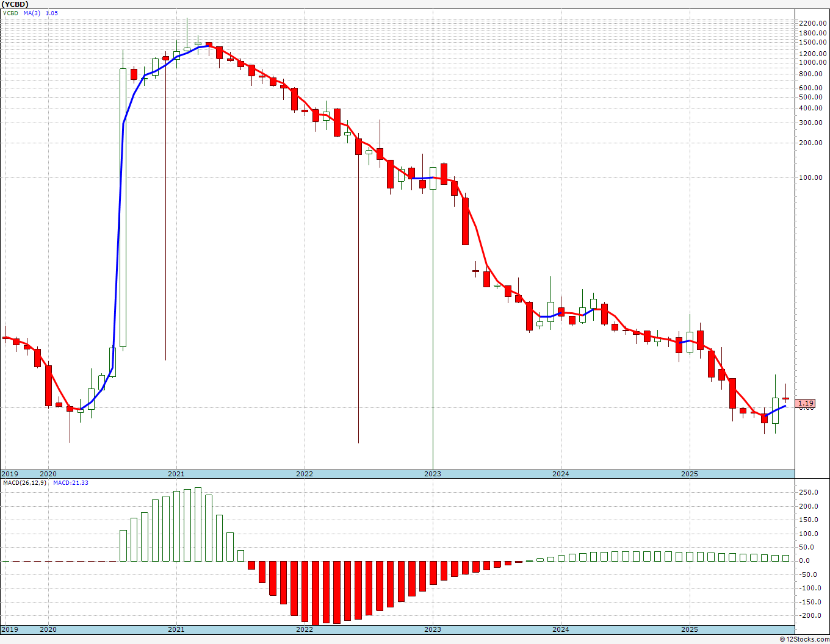Image resolution: width=830 pixels, height=644 pixels.
Task: Select 2024 on the MACD panel time axis
Action: 561,629
